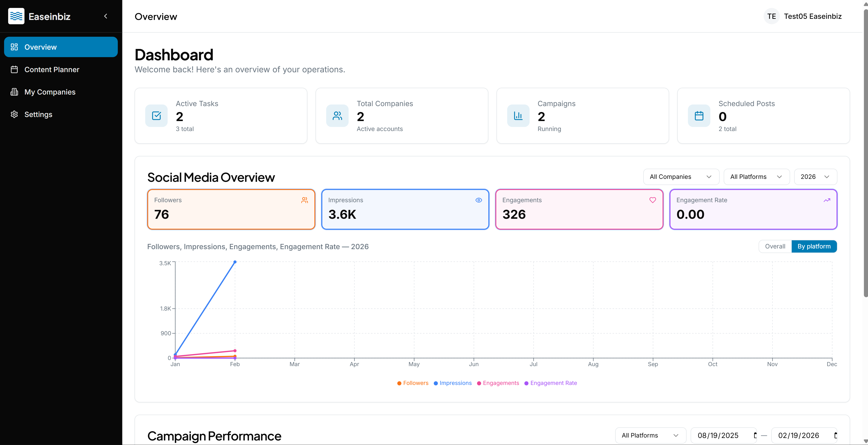Click the Campaigns bar chart icon

(x=518, y=116)
